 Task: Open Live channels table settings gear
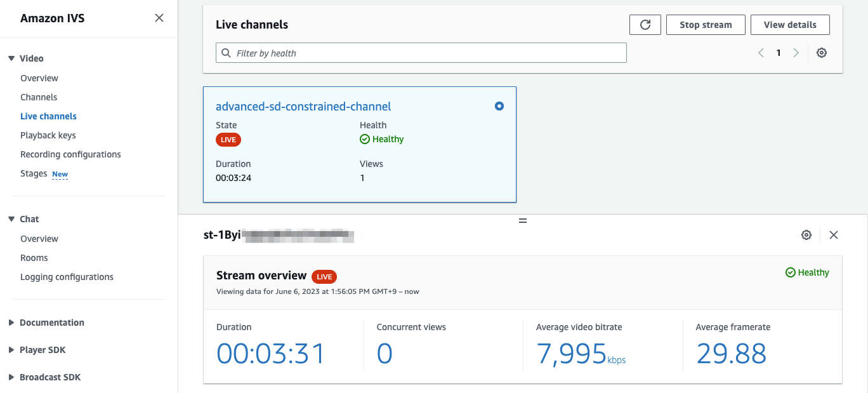pos(822,53)
